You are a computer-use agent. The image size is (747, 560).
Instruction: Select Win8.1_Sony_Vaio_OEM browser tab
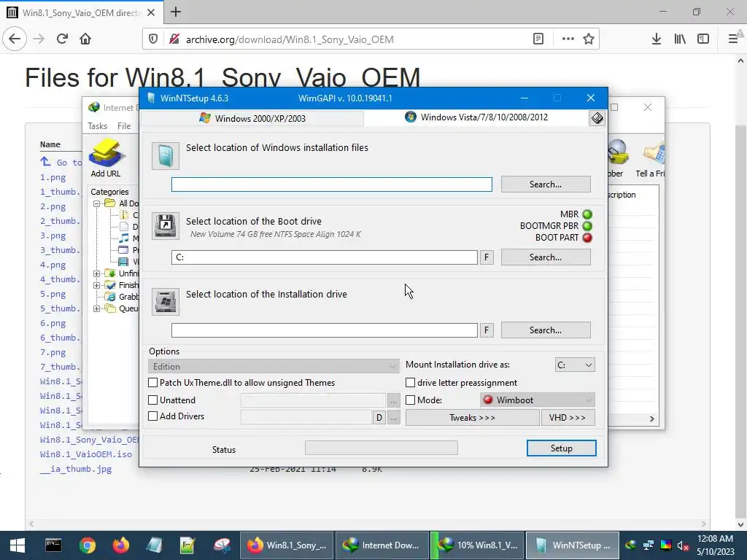pyautogui.click(x=82, y=12)
